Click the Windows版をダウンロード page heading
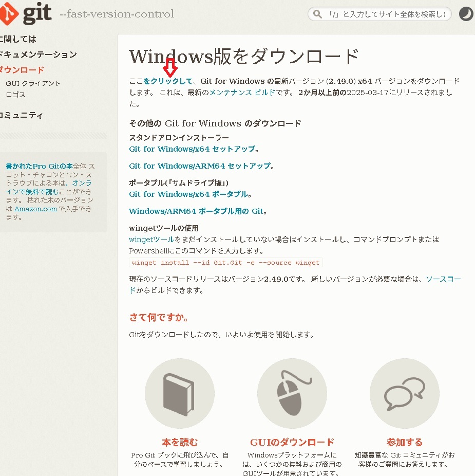The width and height of the screenshot is (475, 476). pyautogui.click(x=244, y=57)
